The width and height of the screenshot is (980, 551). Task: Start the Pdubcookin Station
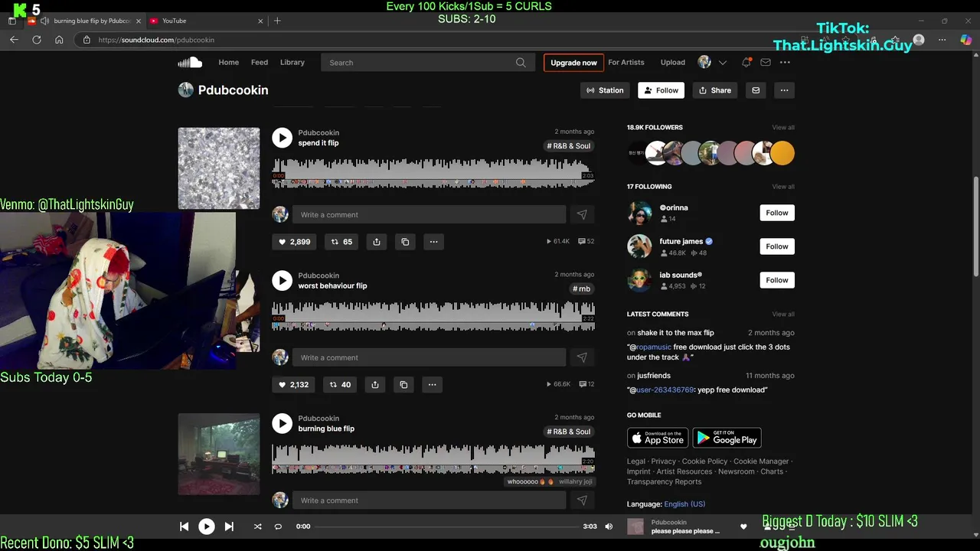(x=605, y=90)
